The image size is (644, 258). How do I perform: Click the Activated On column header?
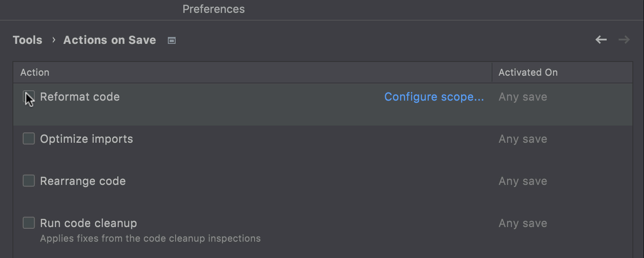pos(528,72)
